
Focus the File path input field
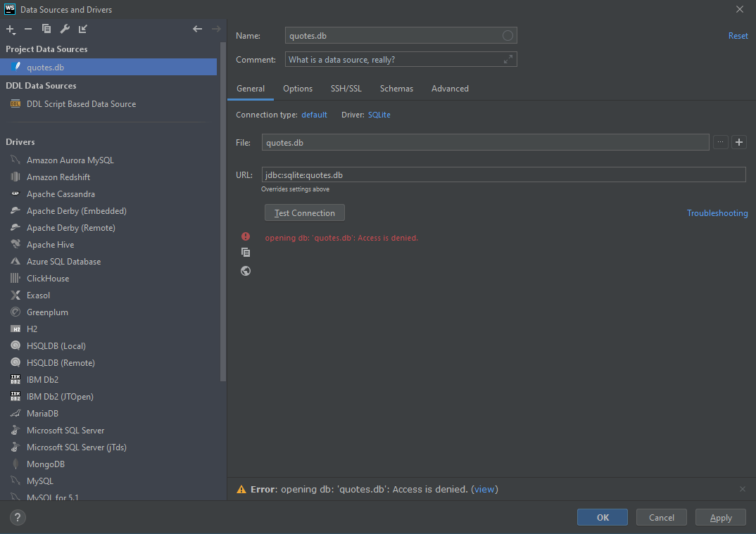pyautogui.click(x=485, y=142)
